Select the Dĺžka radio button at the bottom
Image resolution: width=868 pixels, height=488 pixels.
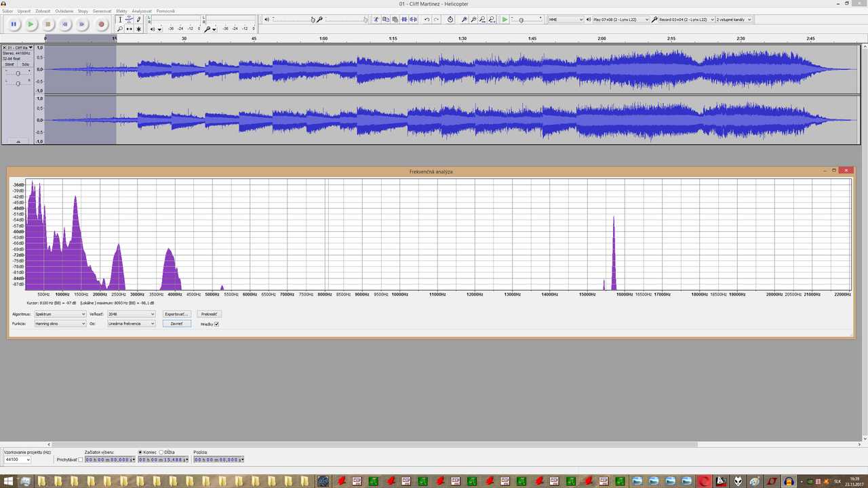(161, 452)
